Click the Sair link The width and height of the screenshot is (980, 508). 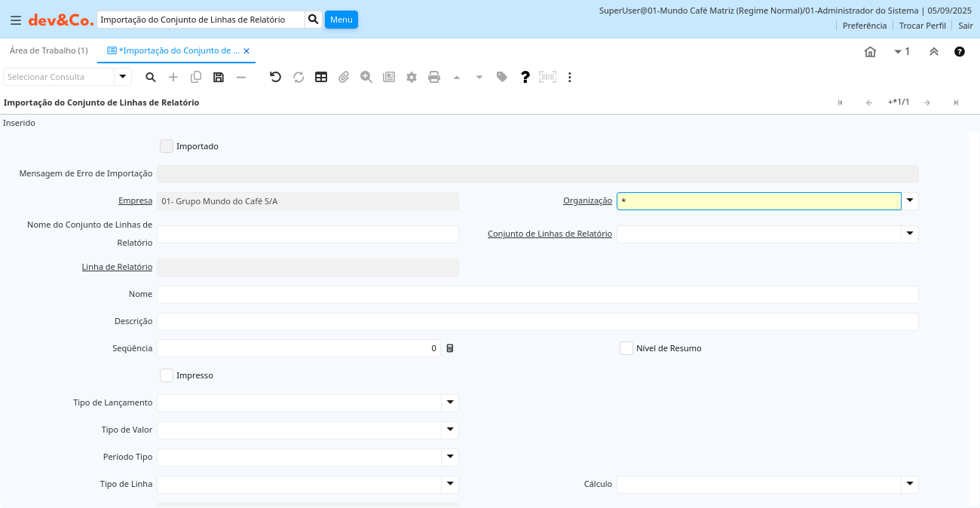coord(966,26)
